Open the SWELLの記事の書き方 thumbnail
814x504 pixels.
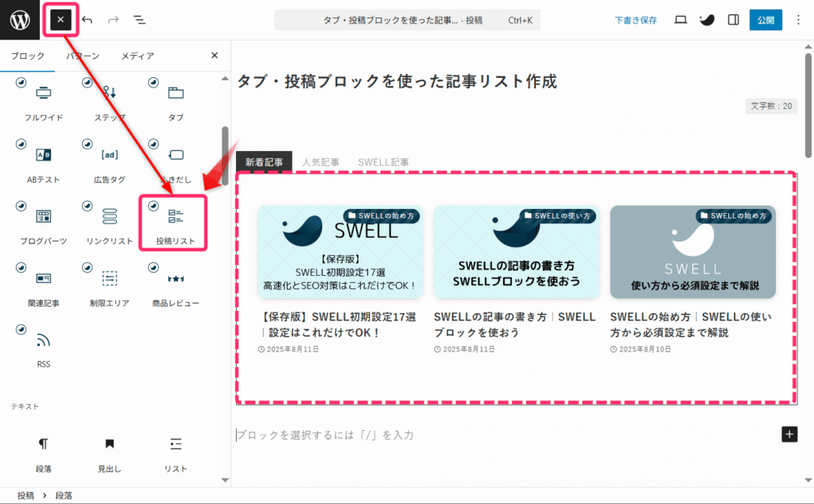point(517,252)
